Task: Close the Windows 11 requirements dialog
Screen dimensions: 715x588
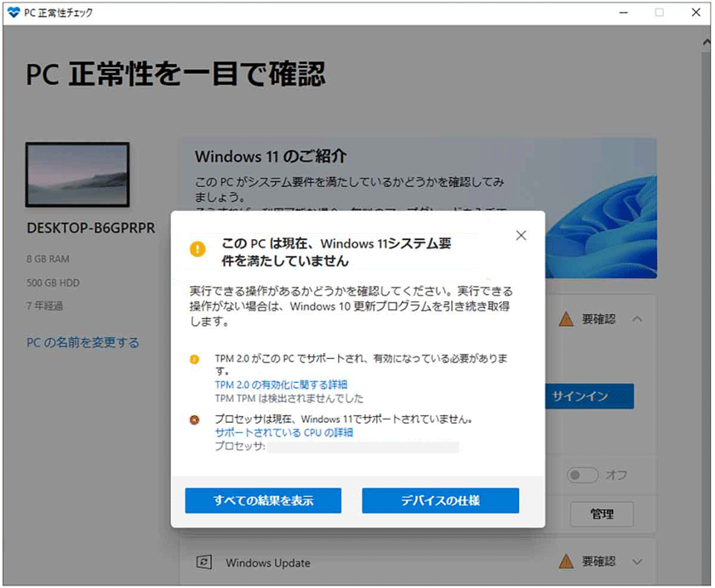Action: coord(521,235)
